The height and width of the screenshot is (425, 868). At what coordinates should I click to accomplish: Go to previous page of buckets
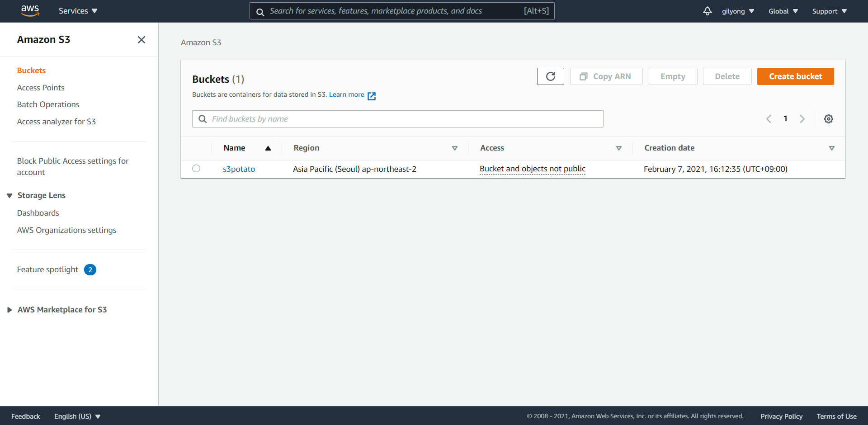(x=769, y=119)
